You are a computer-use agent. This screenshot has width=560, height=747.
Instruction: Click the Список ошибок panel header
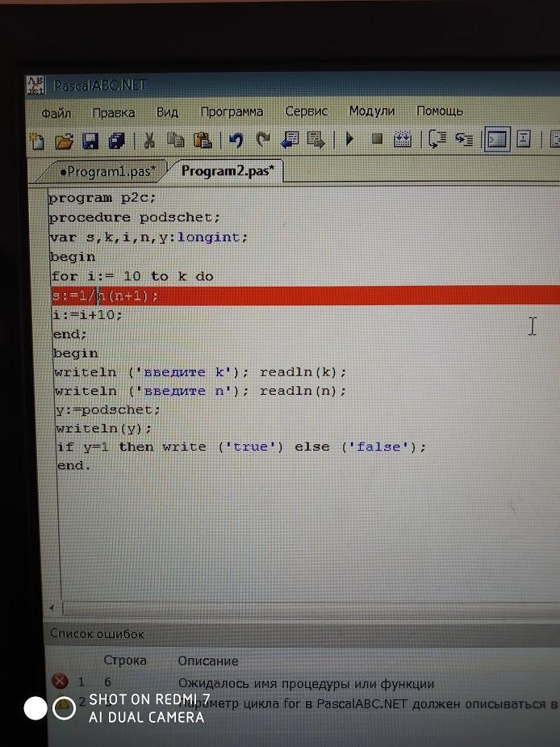coord(303,634)
